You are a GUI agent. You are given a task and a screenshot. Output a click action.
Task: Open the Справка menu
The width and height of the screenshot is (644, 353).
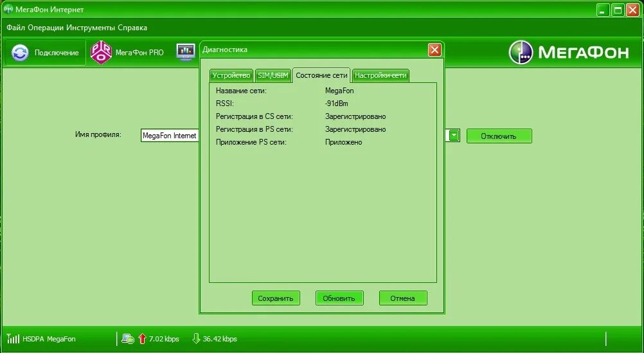tap(132, 28)
